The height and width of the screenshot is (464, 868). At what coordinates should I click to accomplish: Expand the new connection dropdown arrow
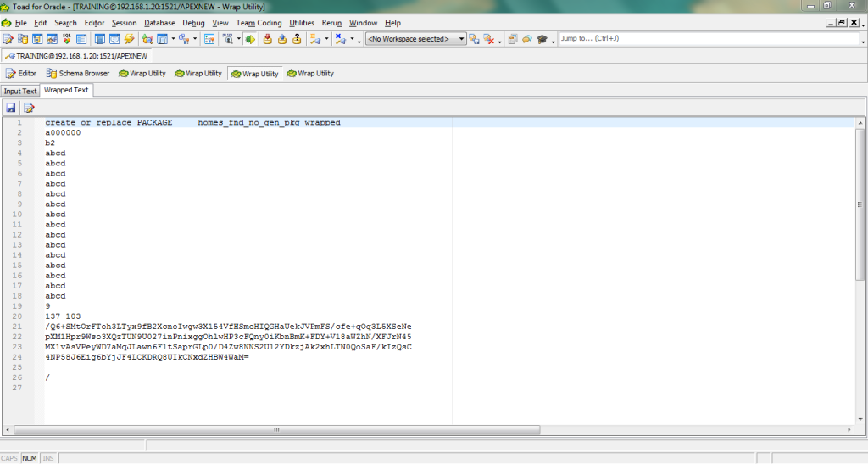pyautogui.click(x=326, y=39)
